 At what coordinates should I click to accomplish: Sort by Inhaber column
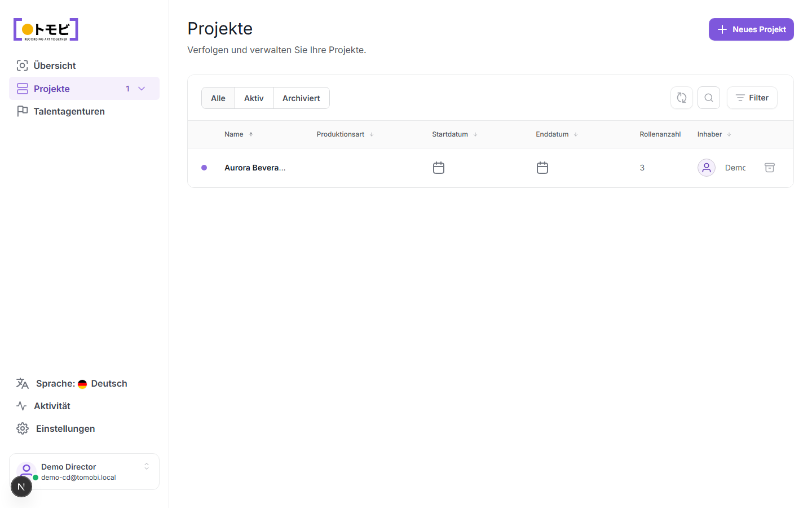[x=714, y=134]
